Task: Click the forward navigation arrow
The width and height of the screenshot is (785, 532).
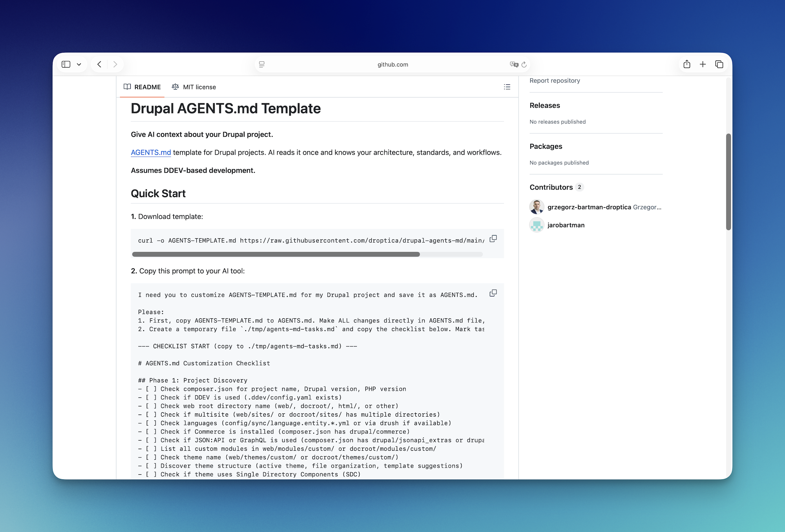Action: click(x=115, y=64)
